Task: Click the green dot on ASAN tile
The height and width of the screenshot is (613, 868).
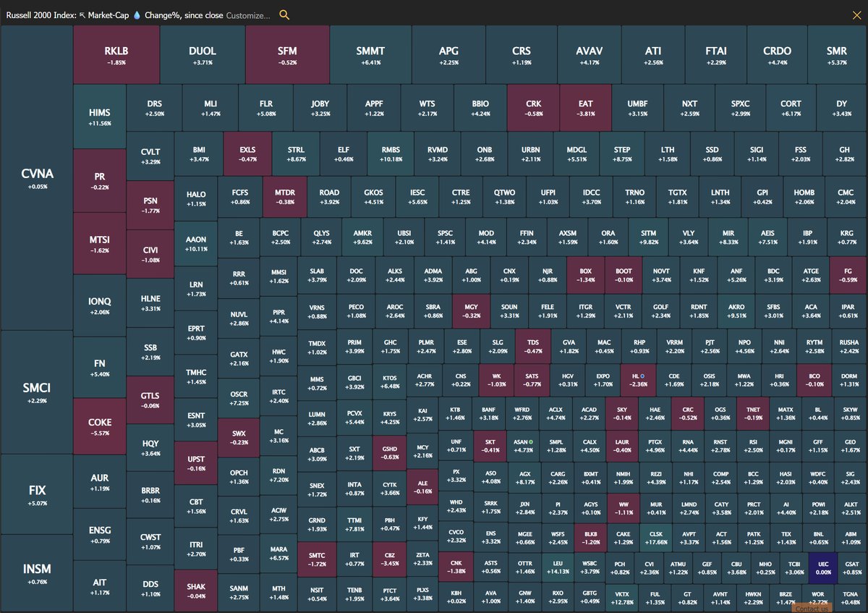Action: point(531,441)
